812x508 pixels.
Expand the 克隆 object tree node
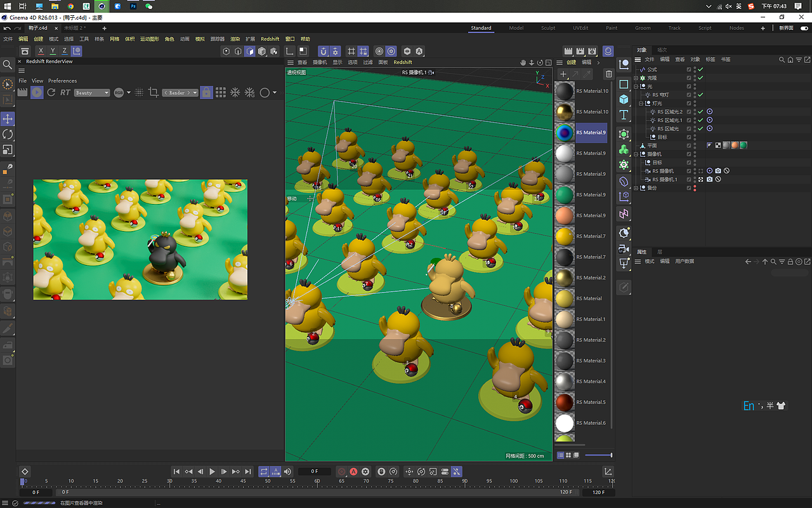[637, 77]
